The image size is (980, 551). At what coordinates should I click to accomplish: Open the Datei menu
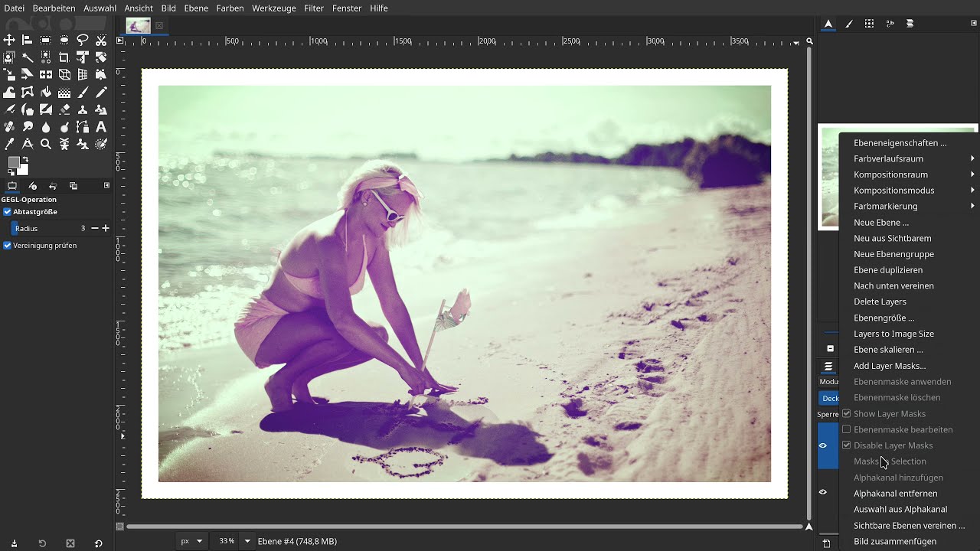pyautogui.click(x=15, y=8)
